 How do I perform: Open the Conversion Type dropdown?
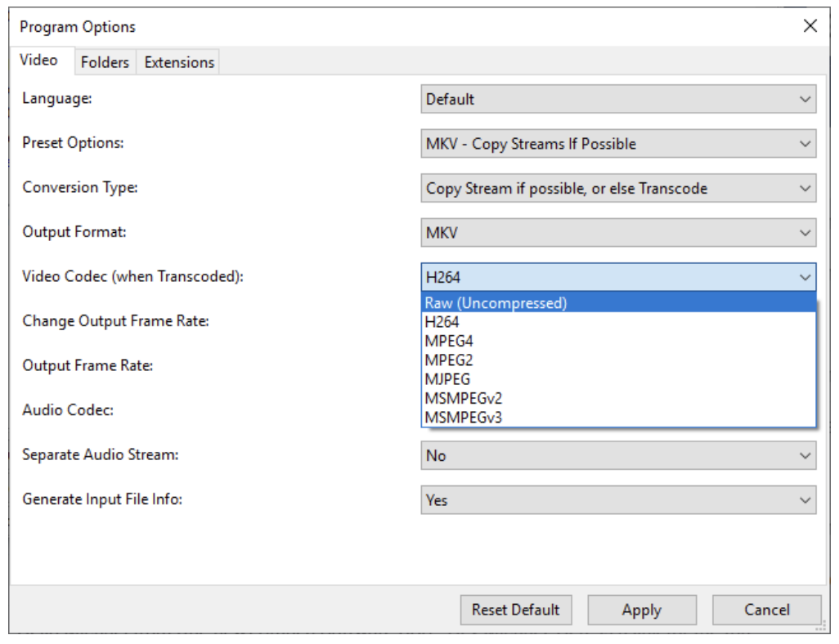[x=618, y=188]
